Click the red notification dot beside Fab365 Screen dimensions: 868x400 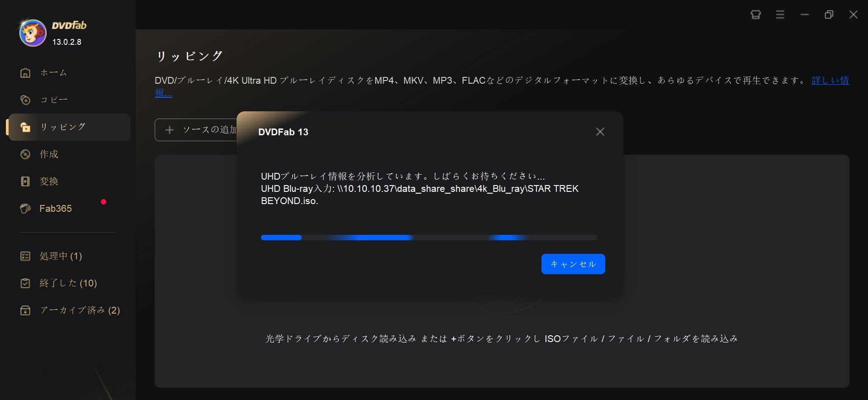click(x=104, y=202)
